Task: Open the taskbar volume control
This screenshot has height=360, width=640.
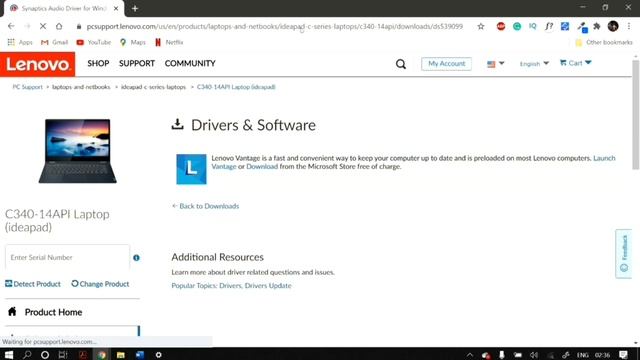Action: [x=533, y=355]
